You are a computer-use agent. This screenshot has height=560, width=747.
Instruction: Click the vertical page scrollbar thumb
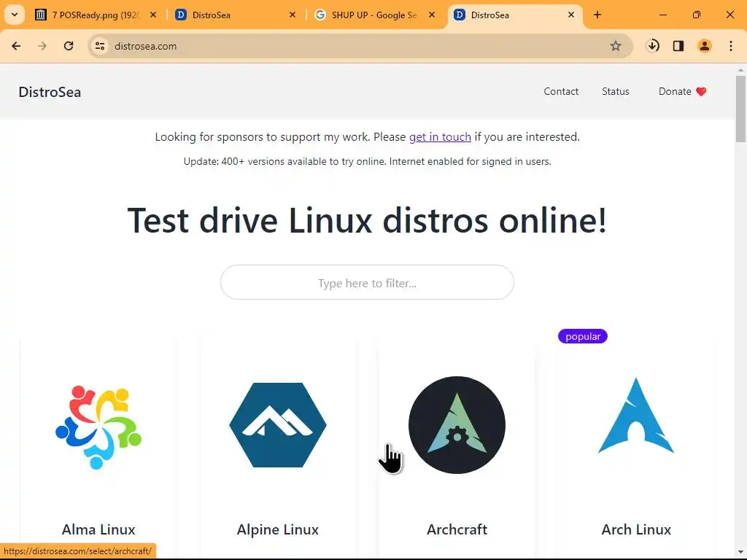740,109
